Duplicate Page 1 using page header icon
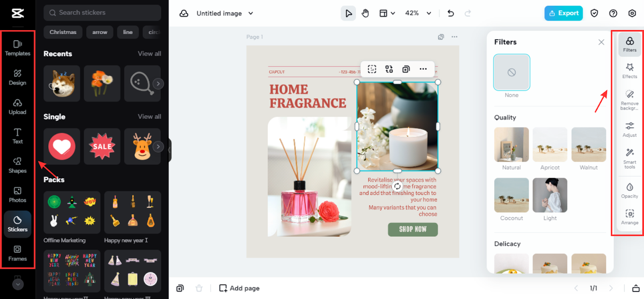 pos(441,37)
